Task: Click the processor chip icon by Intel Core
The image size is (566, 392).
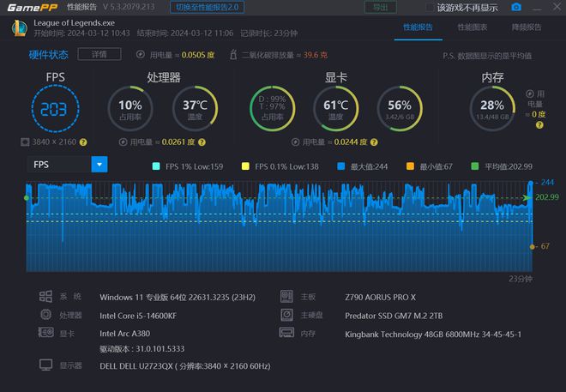Action: [45, 315]
